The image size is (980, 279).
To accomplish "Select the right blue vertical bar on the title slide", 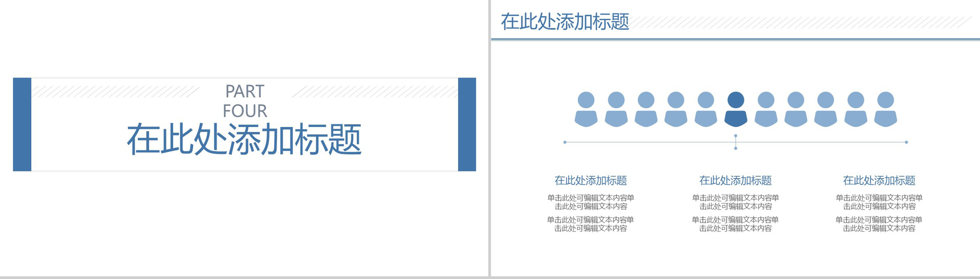I will pyautogui.click(x=467, y=124).
